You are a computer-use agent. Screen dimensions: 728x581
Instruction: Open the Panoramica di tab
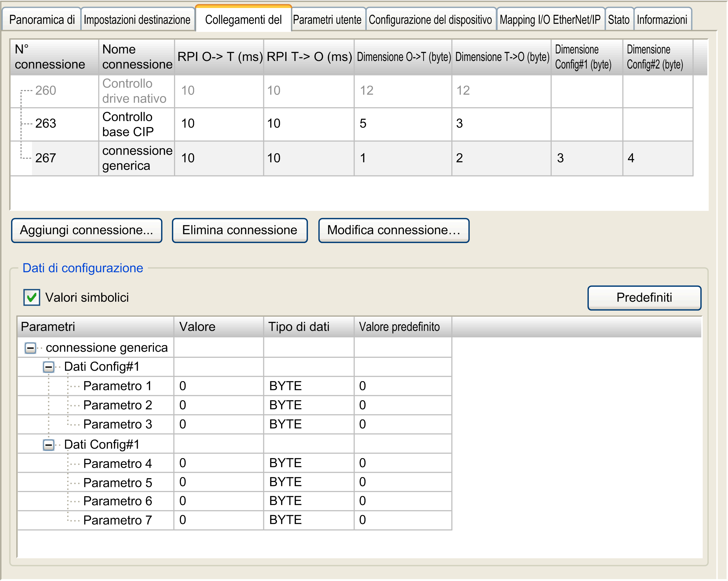click(41, 20)
